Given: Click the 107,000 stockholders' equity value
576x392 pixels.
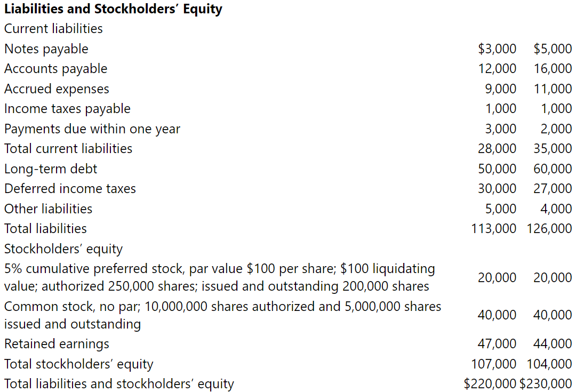Looking at the screenshot, I should click(494, 364).
